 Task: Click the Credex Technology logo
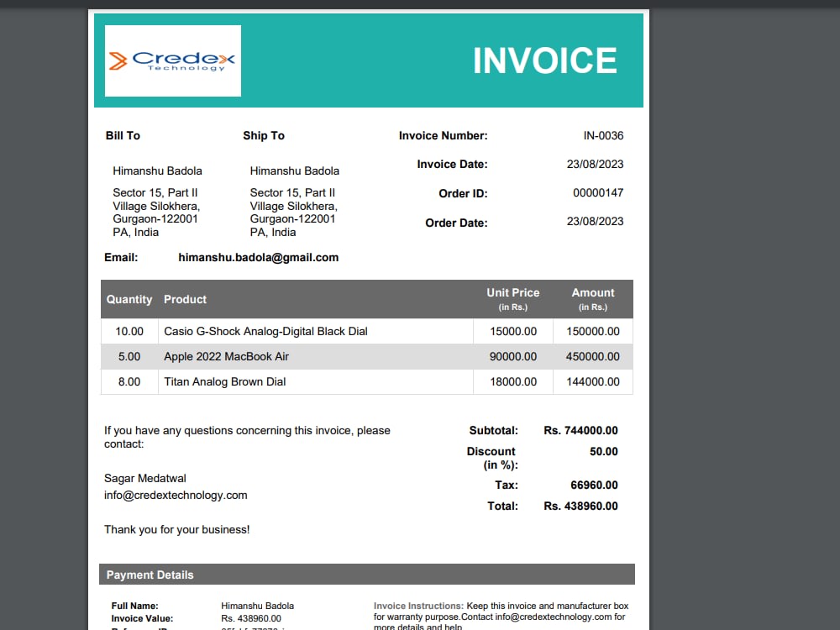pyautogui.click(x=172, y=60)
